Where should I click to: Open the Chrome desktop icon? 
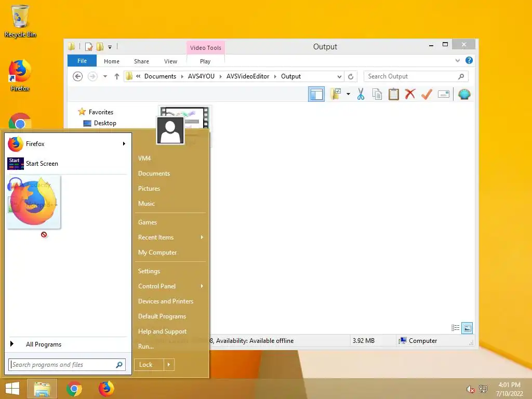[20, 122]
